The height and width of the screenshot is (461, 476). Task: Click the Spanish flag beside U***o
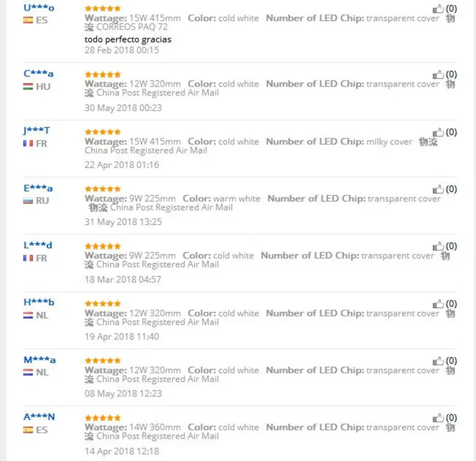pos(28,20)
